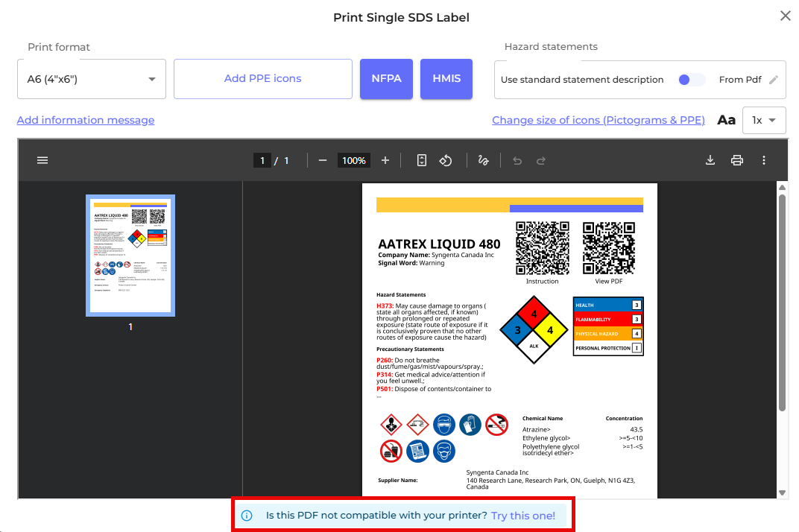Click the NFPA diamond on the label
The image size is (799, 532).
coord(534,329)
